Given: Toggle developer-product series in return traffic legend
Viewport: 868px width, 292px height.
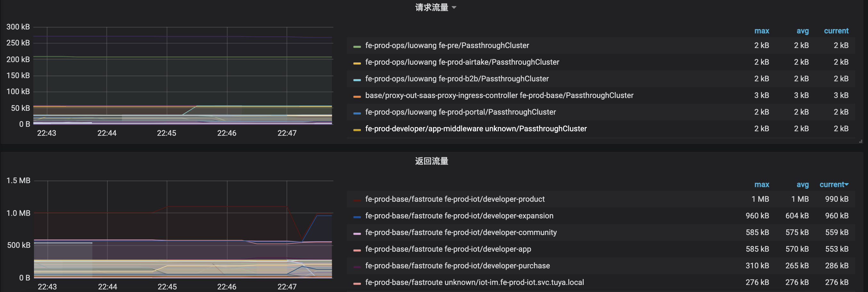Looking at the screenshot, I should click(x=455, y=199).
